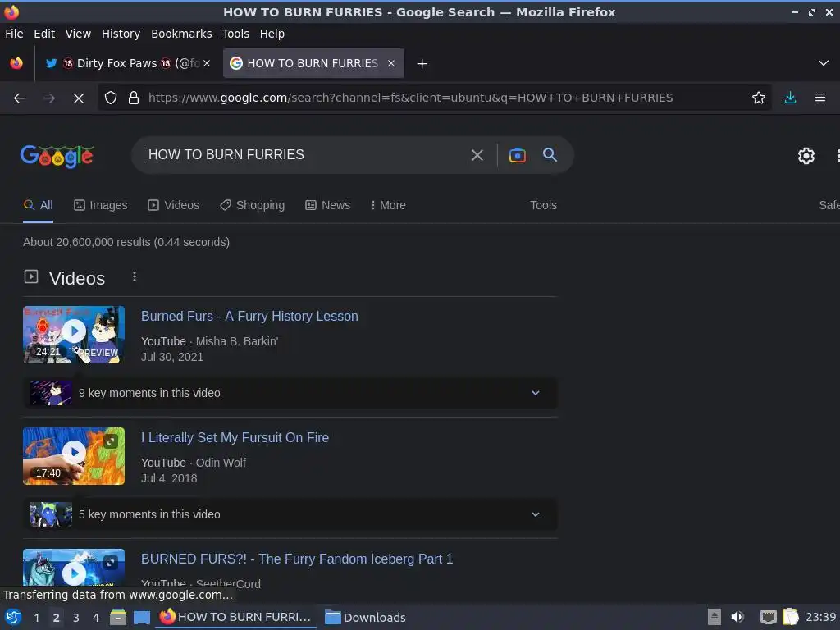View site security padlock info
This screenshot has height=630, width=840.
pyautogui.click(x=134, y=98)
